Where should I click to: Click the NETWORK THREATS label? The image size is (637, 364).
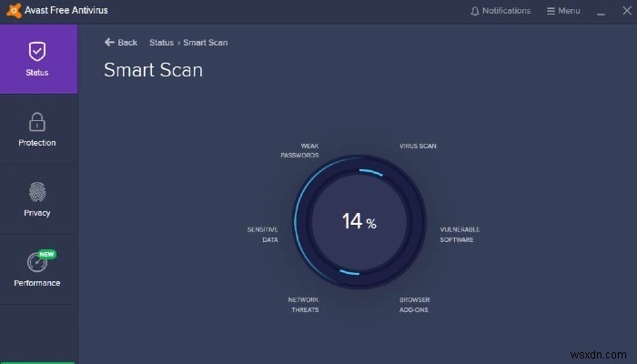tap(303, 305)
